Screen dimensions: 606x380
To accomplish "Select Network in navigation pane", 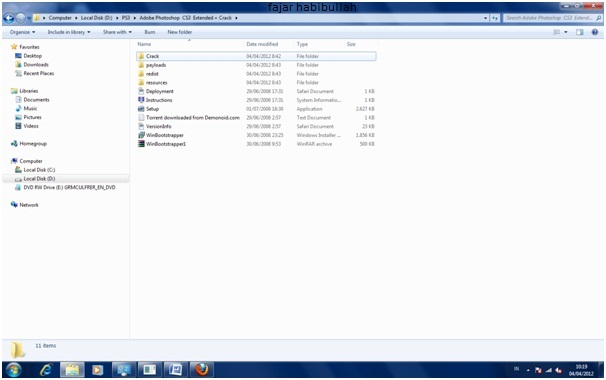I will 29,205.
